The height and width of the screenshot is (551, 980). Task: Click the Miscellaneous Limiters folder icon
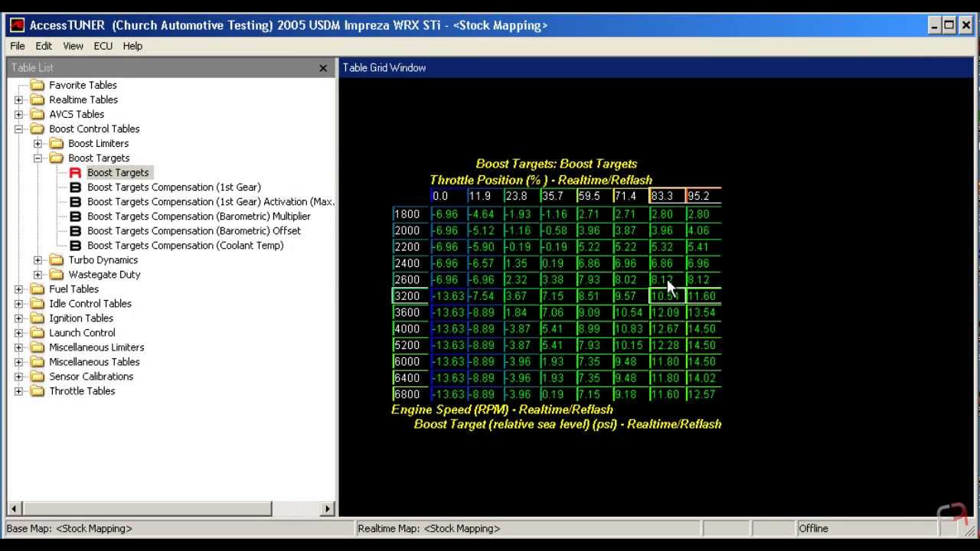(x=38, y=347)
